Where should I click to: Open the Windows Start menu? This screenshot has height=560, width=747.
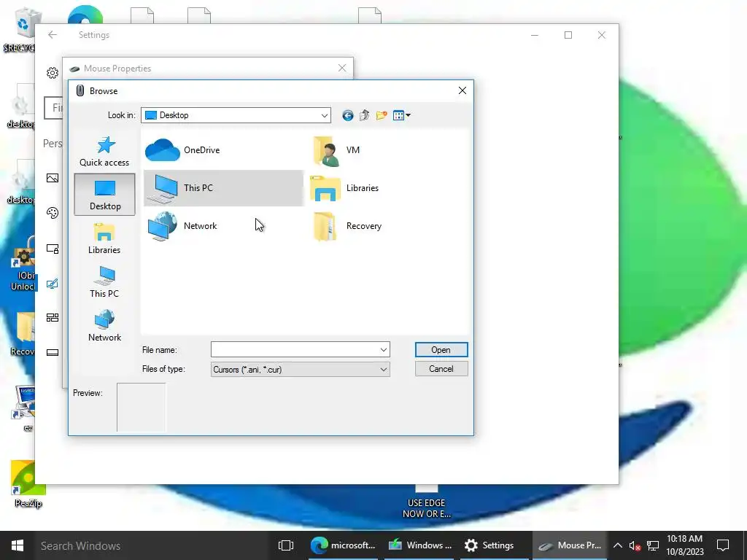click(x=18, y=545)
